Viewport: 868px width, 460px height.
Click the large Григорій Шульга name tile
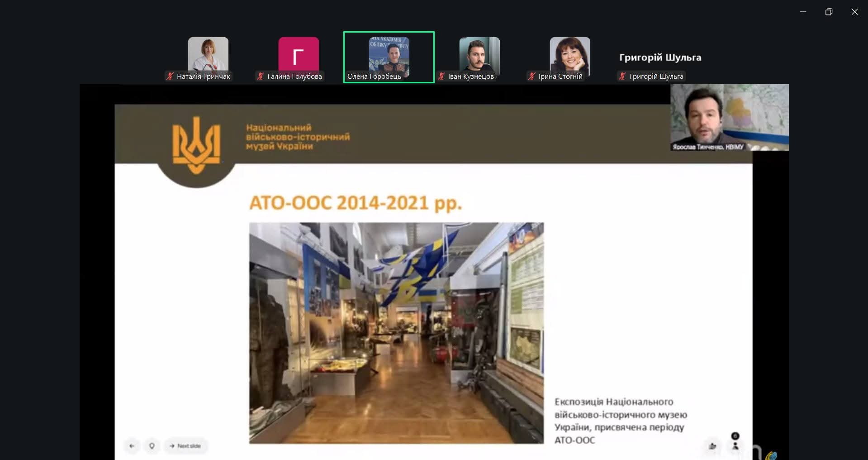pyautogui.click(x=660, y=57)
